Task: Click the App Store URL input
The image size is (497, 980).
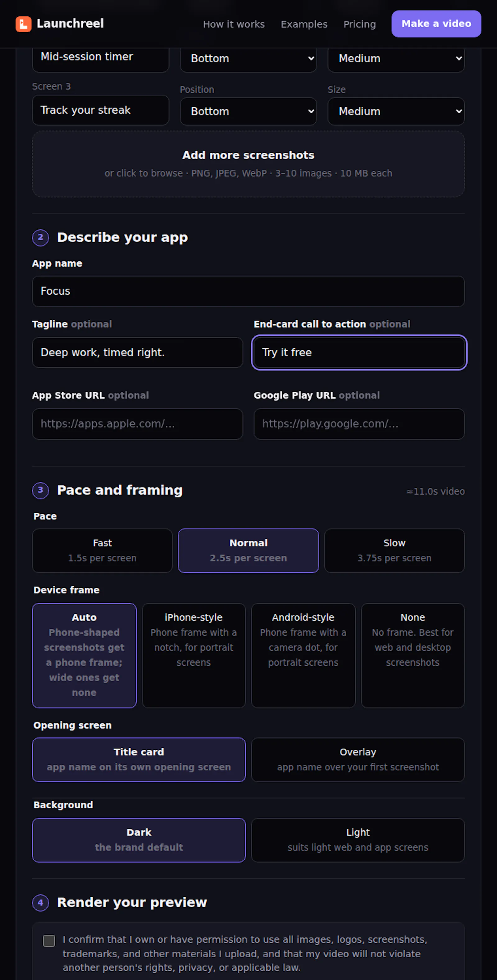Action: [x=138, y=424]
